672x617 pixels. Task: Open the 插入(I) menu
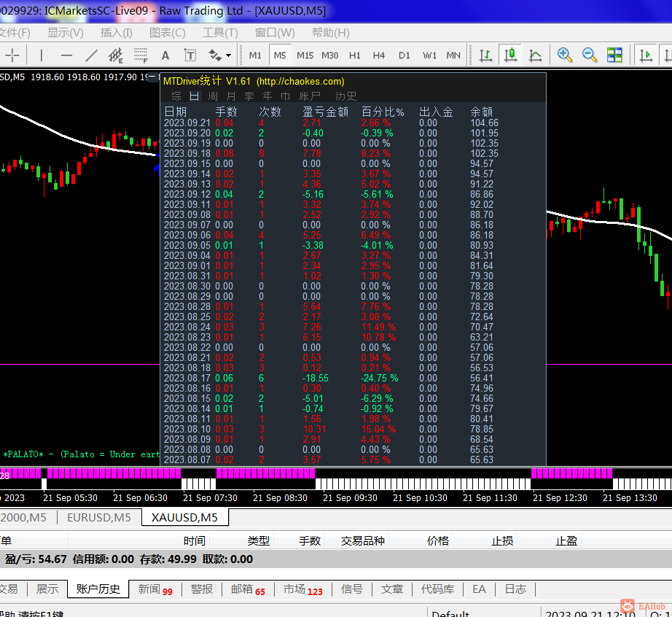[x=117, y=33]
